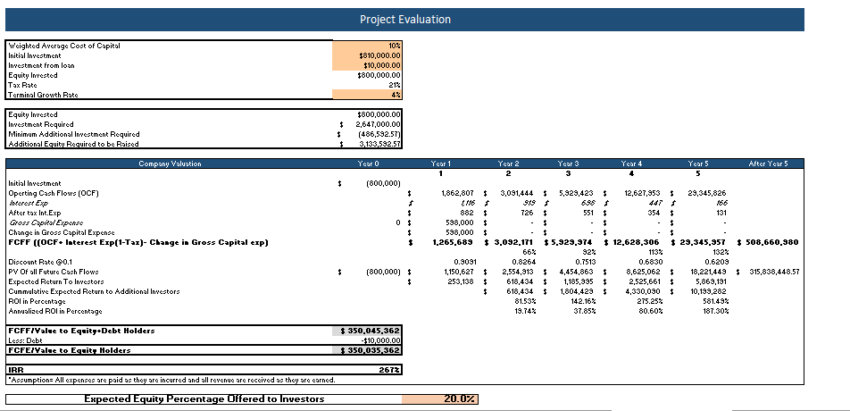Select the 882 after-tax interest value
The image size is (850, 411).
467,213
